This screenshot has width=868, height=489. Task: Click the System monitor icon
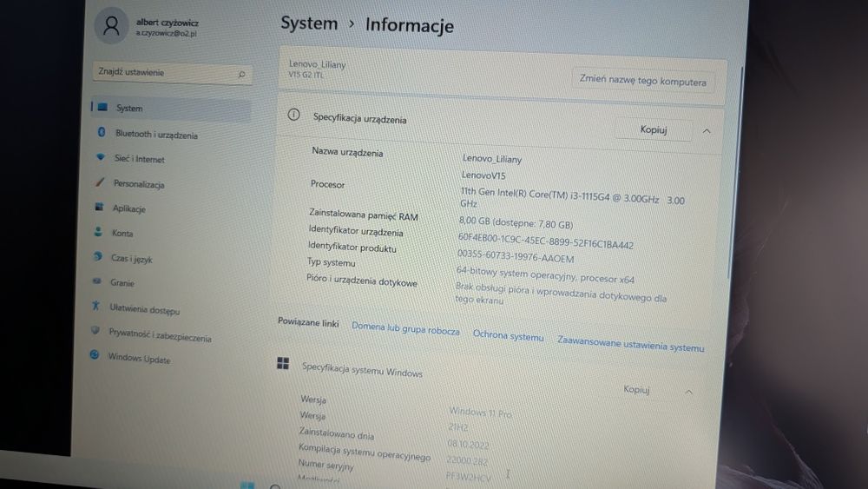coord(102,107)
